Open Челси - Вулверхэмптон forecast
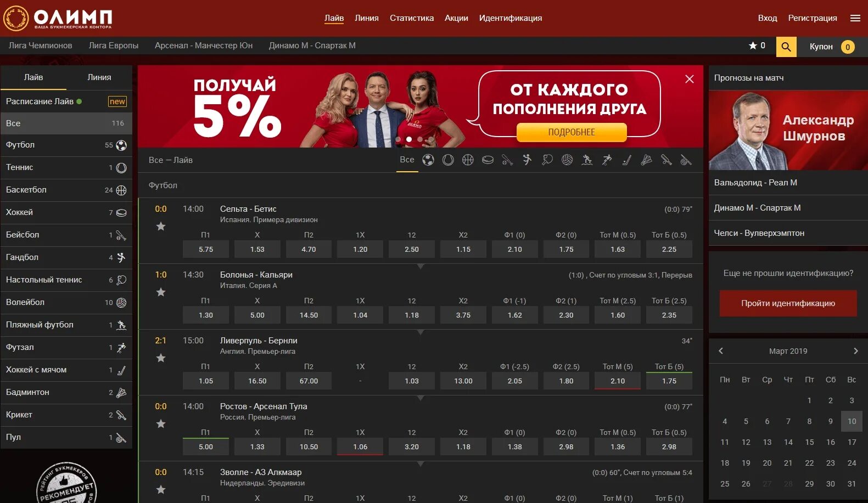This screenshot has height=503, width=868. 788,233
